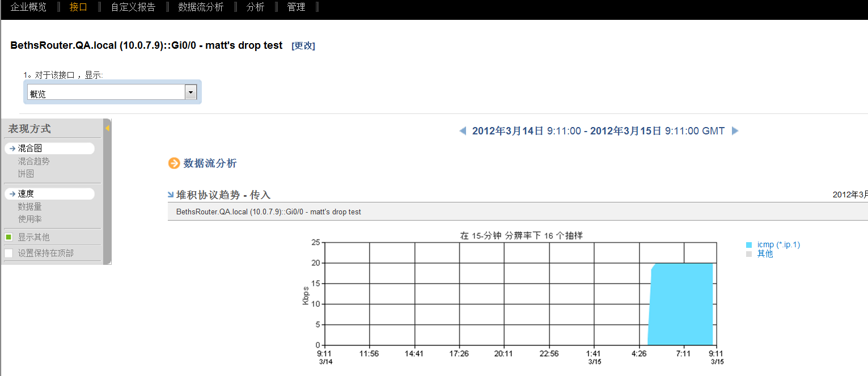Image resolution: width=868 pixels, height=376 pixels.
Task: Collapse the 表现方式 sidebar with yellow arrow
Action: (107, 128)
